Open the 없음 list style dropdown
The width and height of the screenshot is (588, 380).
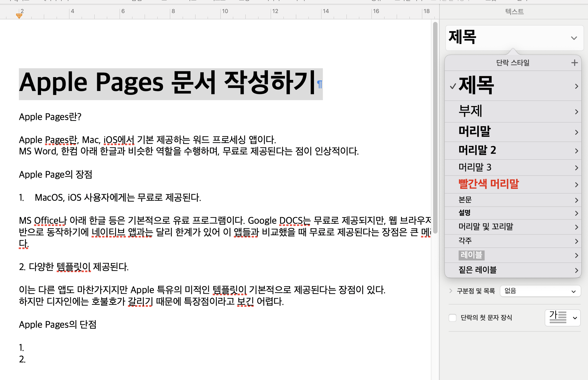[x=540, y=291]
